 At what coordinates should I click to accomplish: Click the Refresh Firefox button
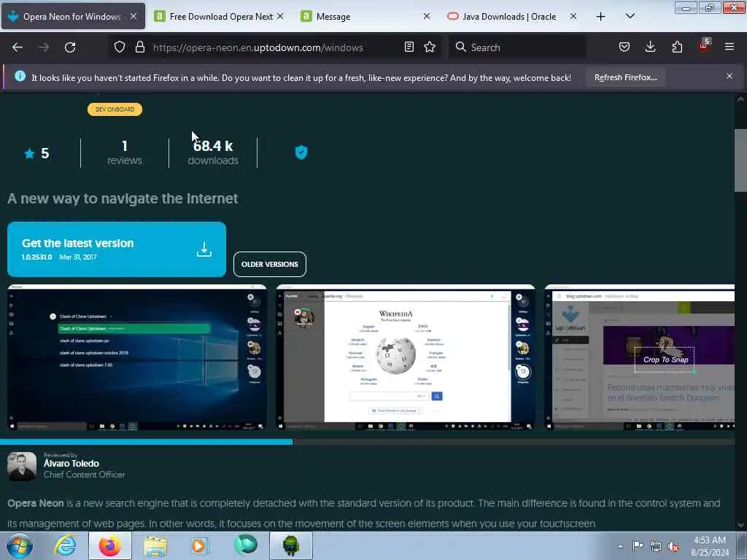(x=625, y=77)
